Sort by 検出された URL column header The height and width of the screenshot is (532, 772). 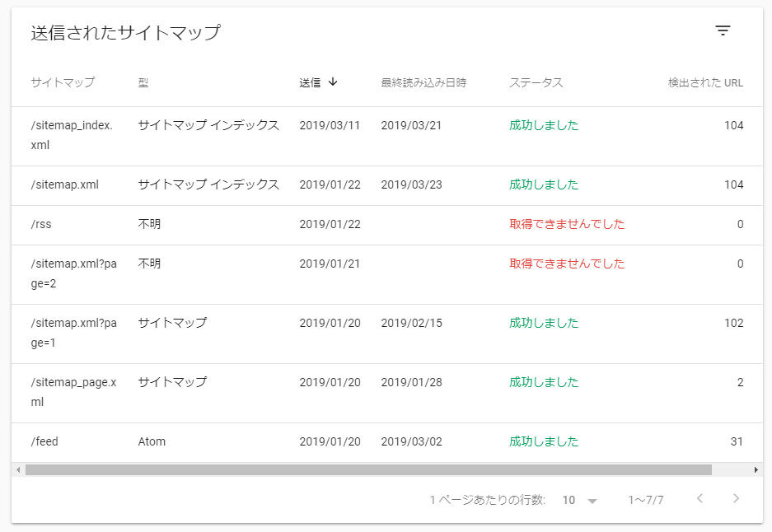pyautogui.click(x=705, y=82)
